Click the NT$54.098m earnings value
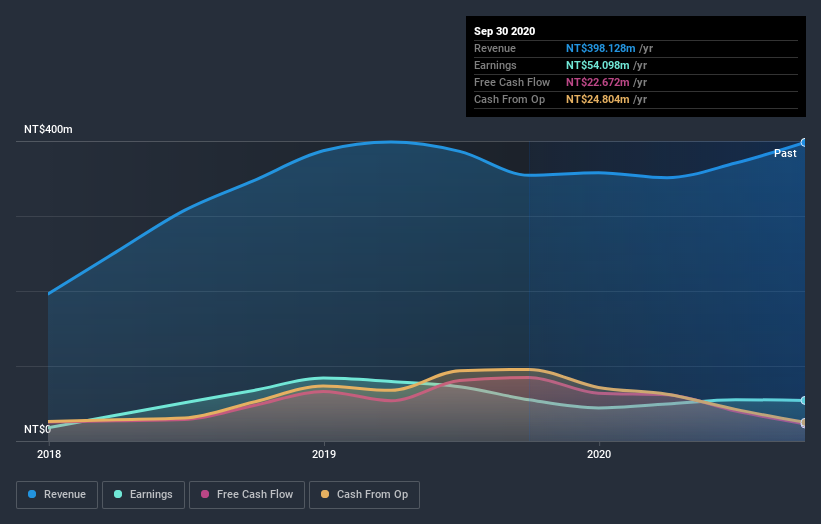 pos(597,65)
